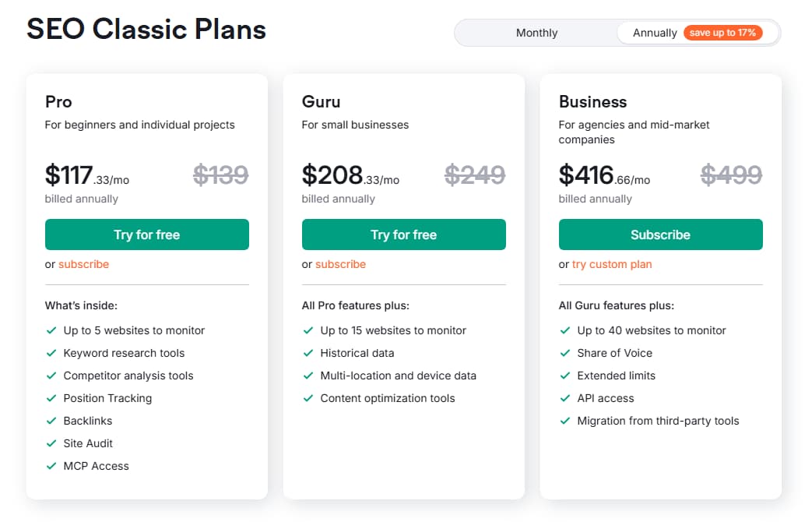
Task: Click the checkmark next to API access
Action: pos(564,398)
